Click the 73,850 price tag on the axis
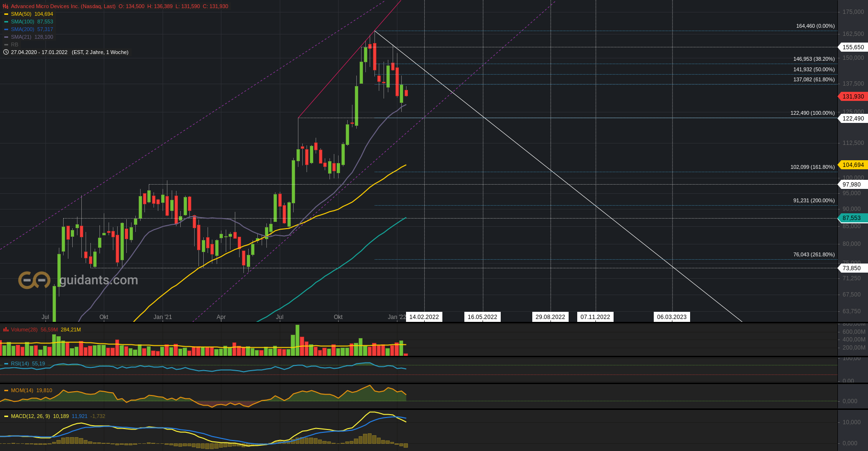 (853, 268)
